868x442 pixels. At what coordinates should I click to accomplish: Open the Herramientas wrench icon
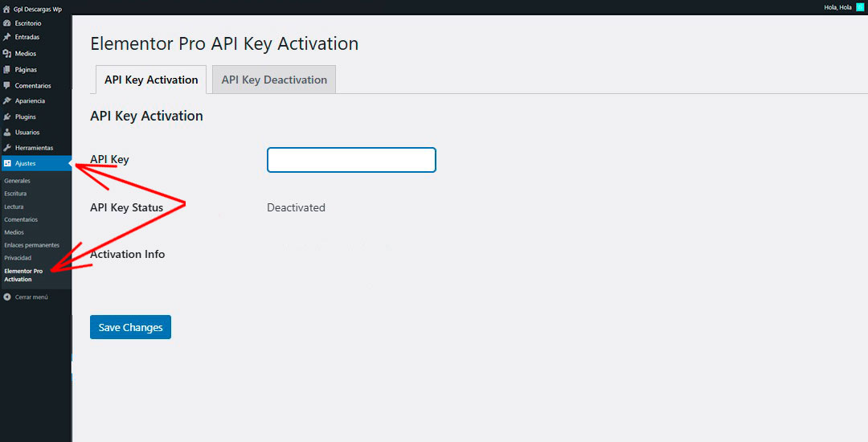point(6,148)
